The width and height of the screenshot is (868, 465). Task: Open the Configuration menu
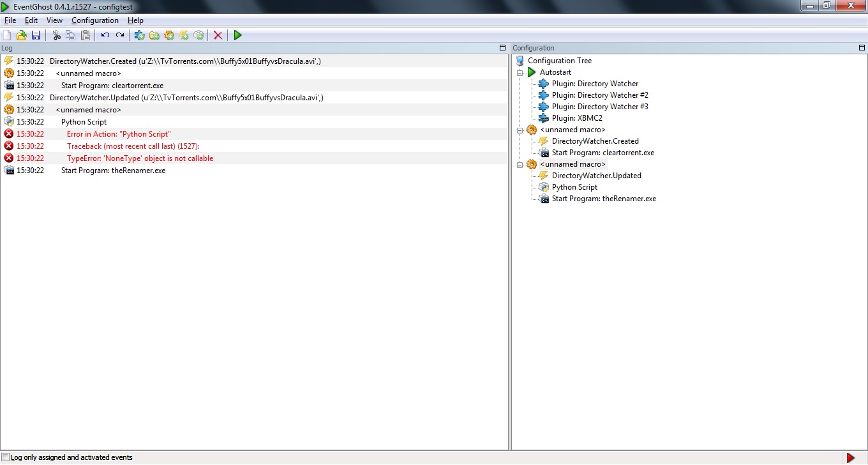(x=95, y=20)
